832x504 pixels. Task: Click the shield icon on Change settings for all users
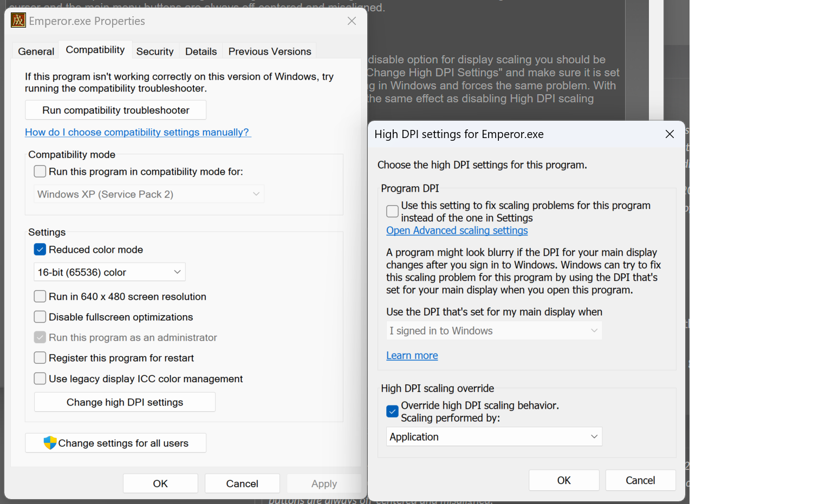point(50,443)
